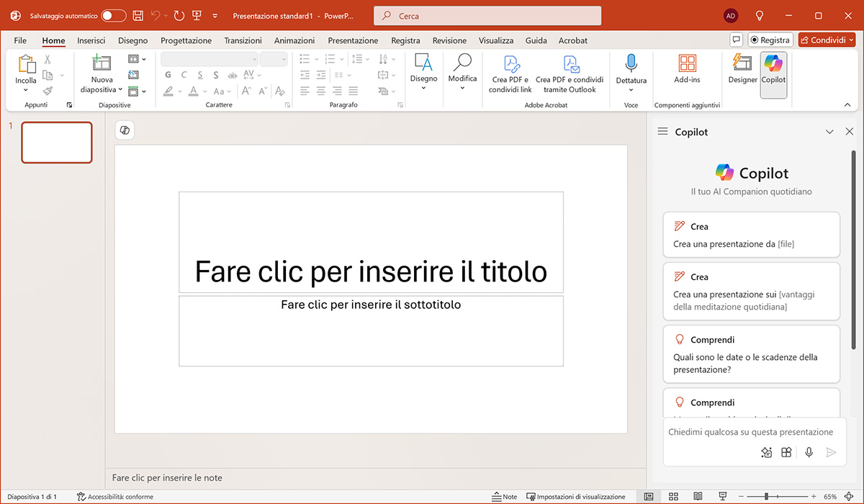Click the zoom slider in status bar
Viewport: 864px width, 504px height.
tap(766, 497)
